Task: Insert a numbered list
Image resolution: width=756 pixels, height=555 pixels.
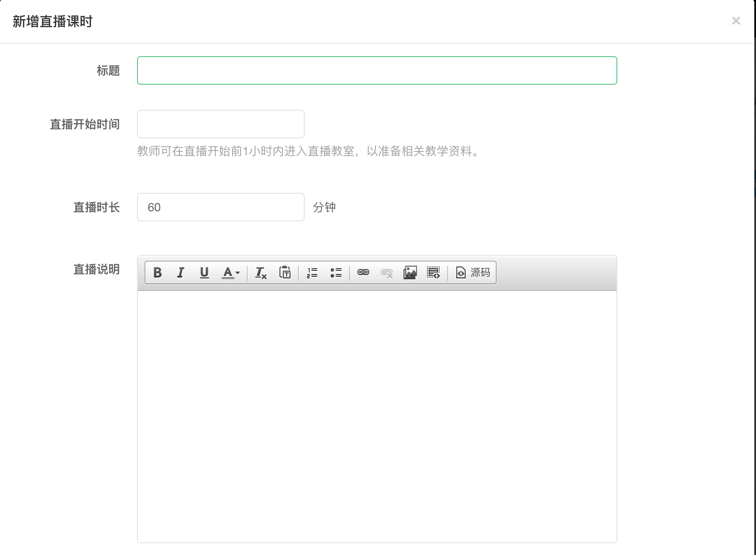Action: pyautogui.click(x=312, y=273)
